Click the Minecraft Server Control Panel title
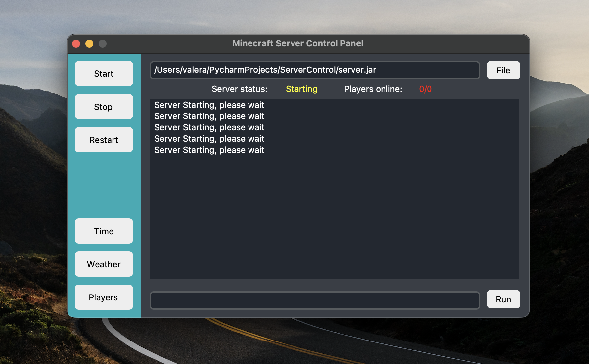This screenshot has height=364, width=589. tap(298, 43)
